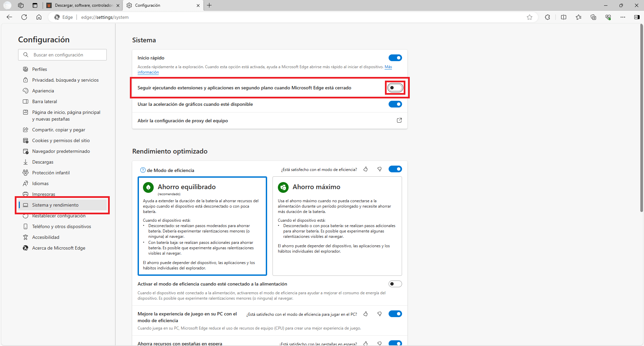Click the Buscar en configuración search field
This screenshot has width=644, height=346.
point(62,55)
